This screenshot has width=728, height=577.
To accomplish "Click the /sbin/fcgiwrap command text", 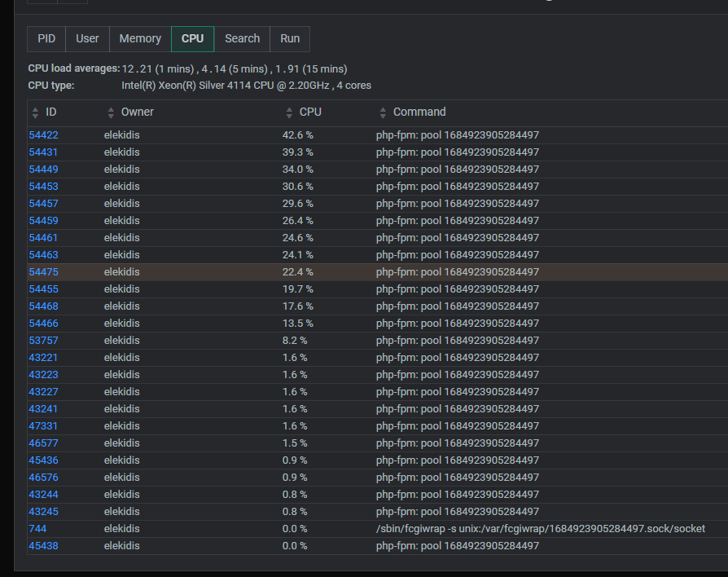I will (x=541, y=529).
